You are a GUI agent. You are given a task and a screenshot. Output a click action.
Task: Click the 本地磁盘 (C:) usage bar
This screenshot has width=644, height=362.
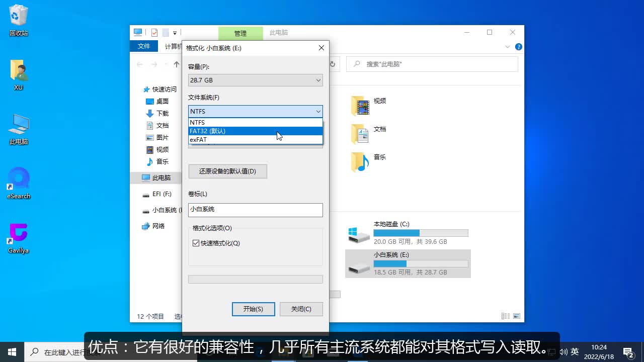[x=421, y=233]
